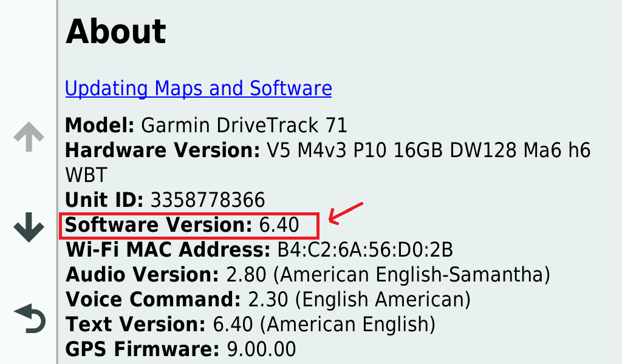The height and width of the screenshot is (364, 622).
Task: Click the American English-Samantha audio voice text
Action: pos(411,275)
